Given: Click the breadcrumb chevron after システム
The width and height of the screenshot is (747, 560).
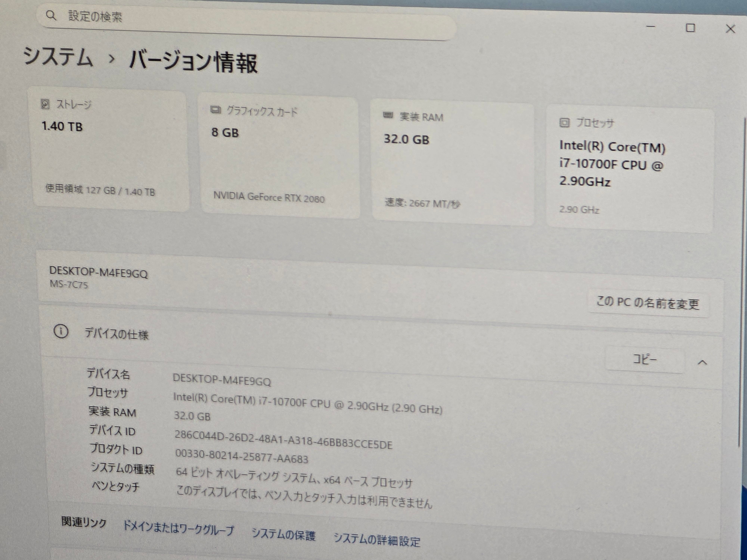Looking at the screenshot, I should click(111, 59).
